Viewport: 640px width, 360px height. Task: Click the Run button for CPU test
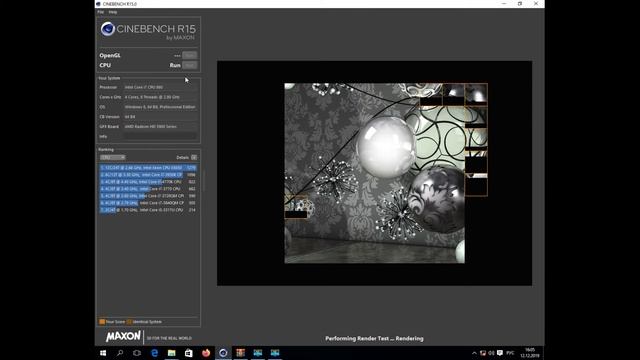189,65
